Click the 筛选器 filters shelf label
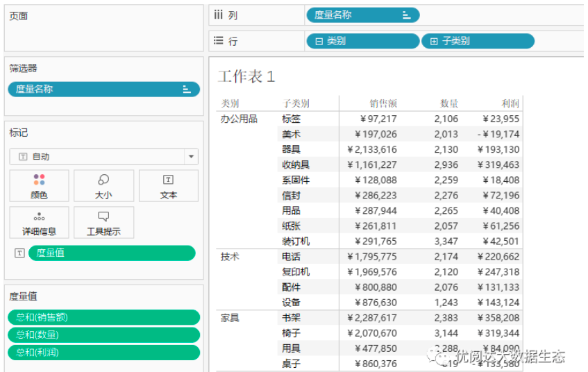 coord(23,68)
